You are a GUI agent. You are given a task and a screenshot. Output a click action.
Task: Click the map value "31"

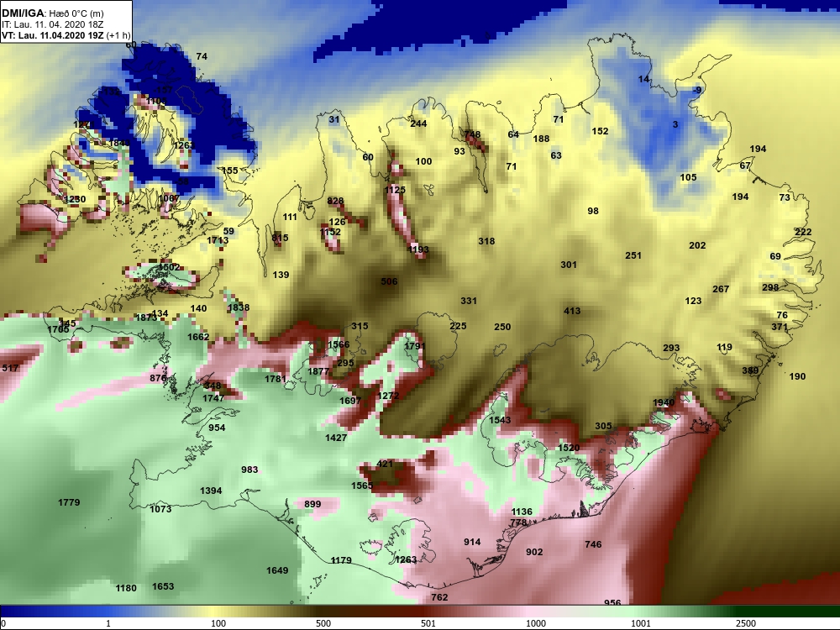point(333,119)
